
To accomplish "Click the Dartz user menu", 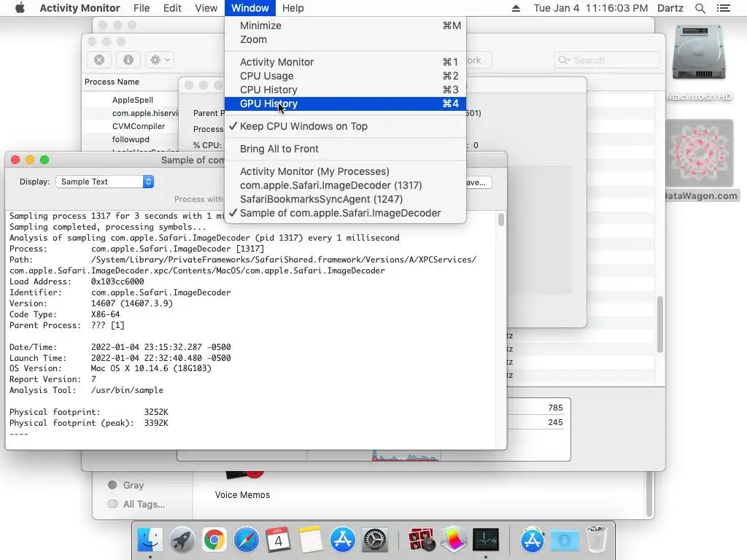I will click(670, 8).
